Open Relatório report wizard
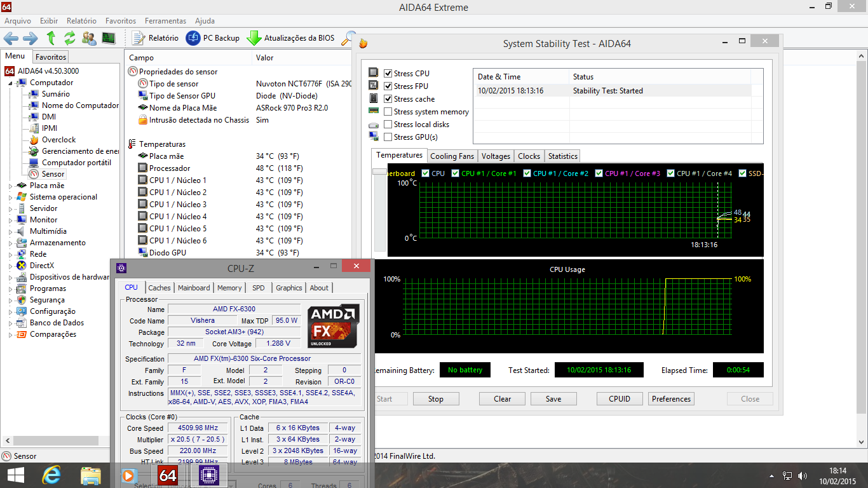This screenshot has width=868, height=488. pyautogui.click(x=155, y=38)
